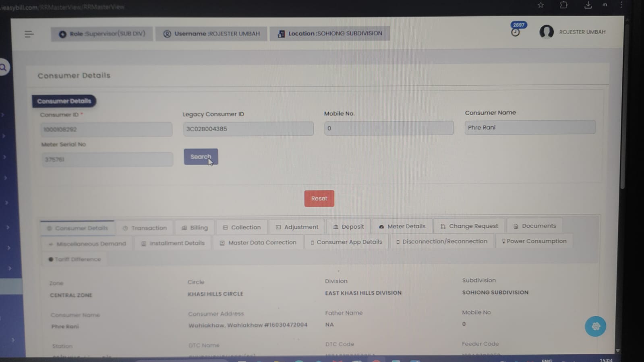The height and width of the screenshot is (362, 644).
Task: Open the Power Consumption tab
Action: tap(534, 241)
